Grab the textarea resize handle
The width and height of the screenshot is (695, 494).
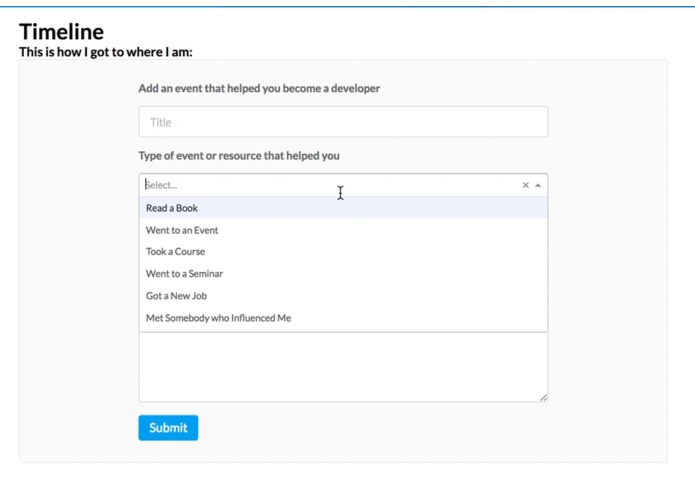tap(543, 397)
